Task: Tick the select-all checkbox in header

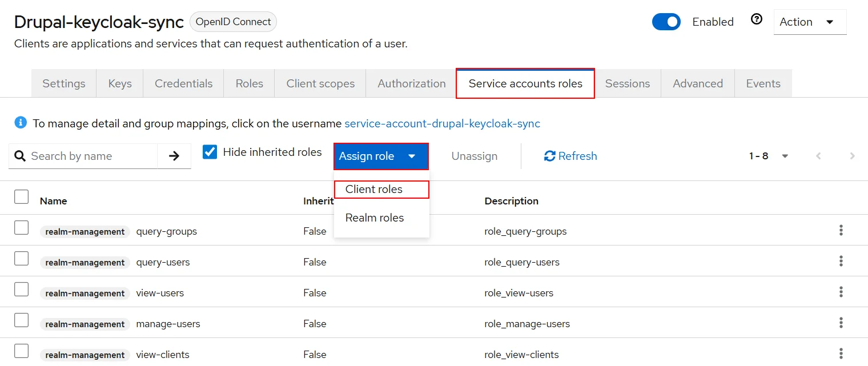Action: click(x=21, y=197)
